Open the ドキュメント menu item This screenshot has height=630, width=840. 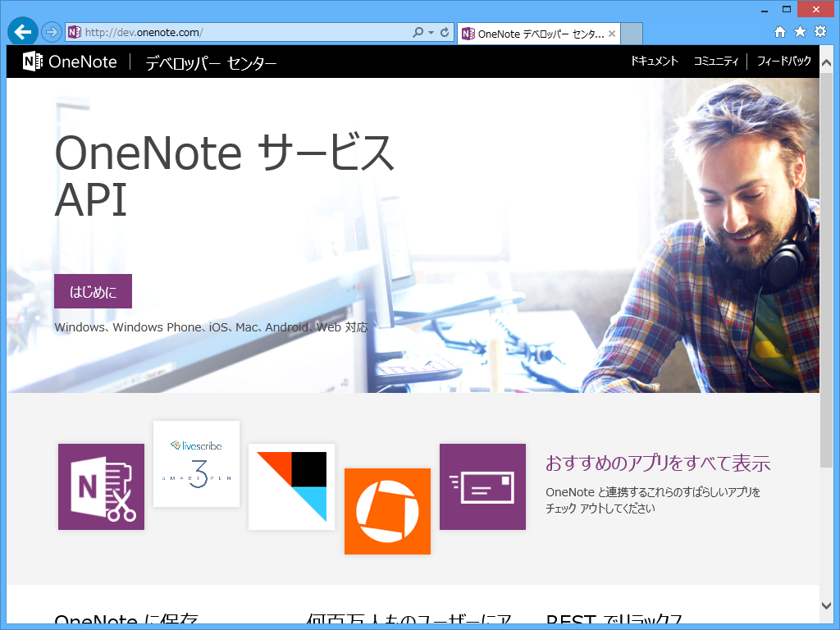tap(654, 61)
